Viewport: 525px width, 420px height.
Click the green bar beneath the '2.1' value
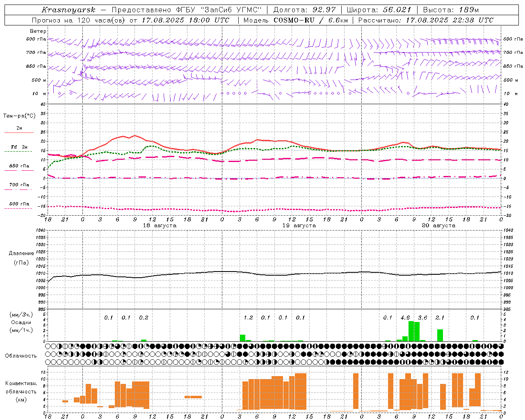[440, 335]
